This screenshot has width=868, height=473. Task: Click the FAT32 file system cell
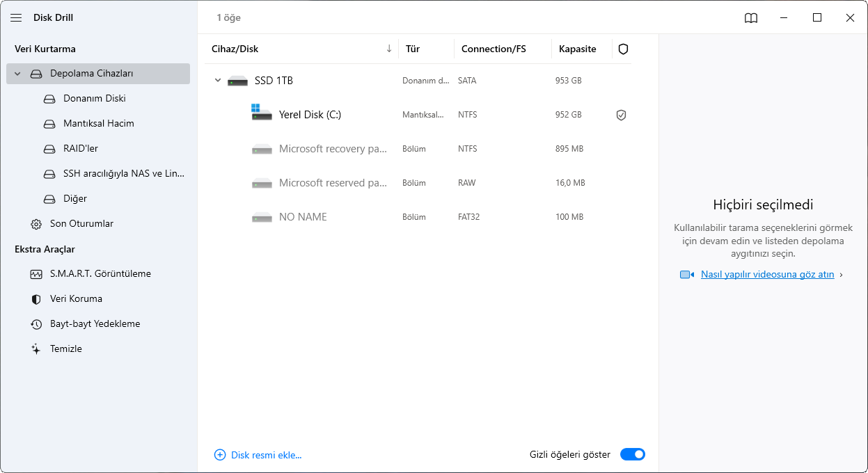(x=469, y=217)
